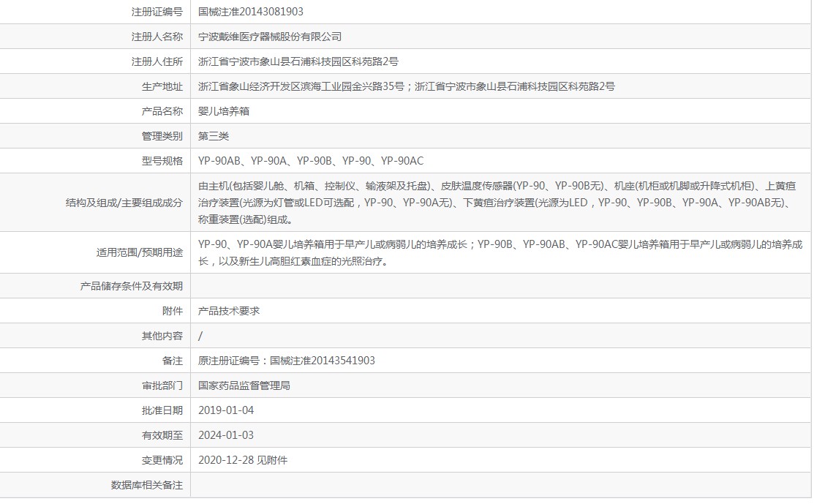Click the 管理类别 label

(162, 136)
